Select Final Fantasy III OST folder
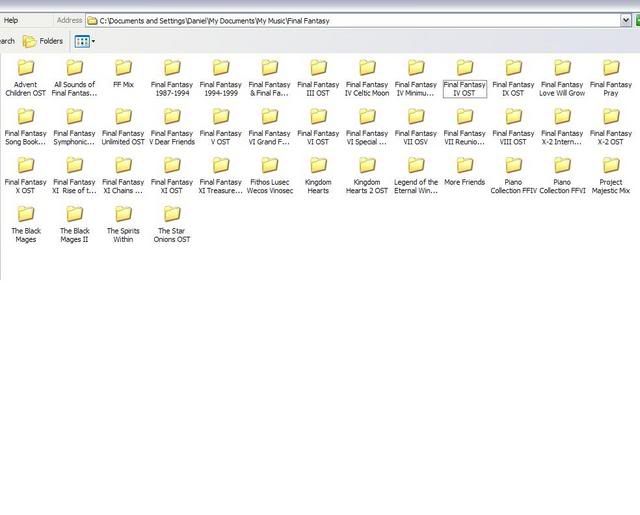 [x=318, y=78]
